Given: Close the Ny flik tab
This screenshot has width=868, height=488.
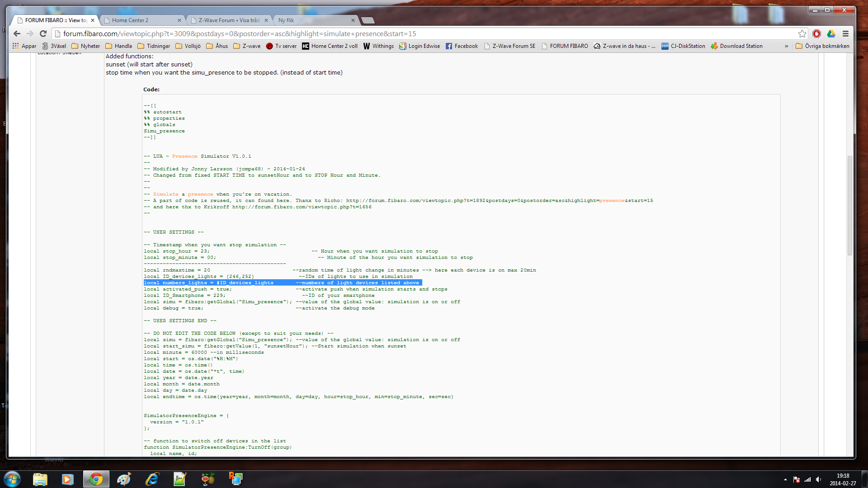Looking at the screenshot, I should [353, 20].
